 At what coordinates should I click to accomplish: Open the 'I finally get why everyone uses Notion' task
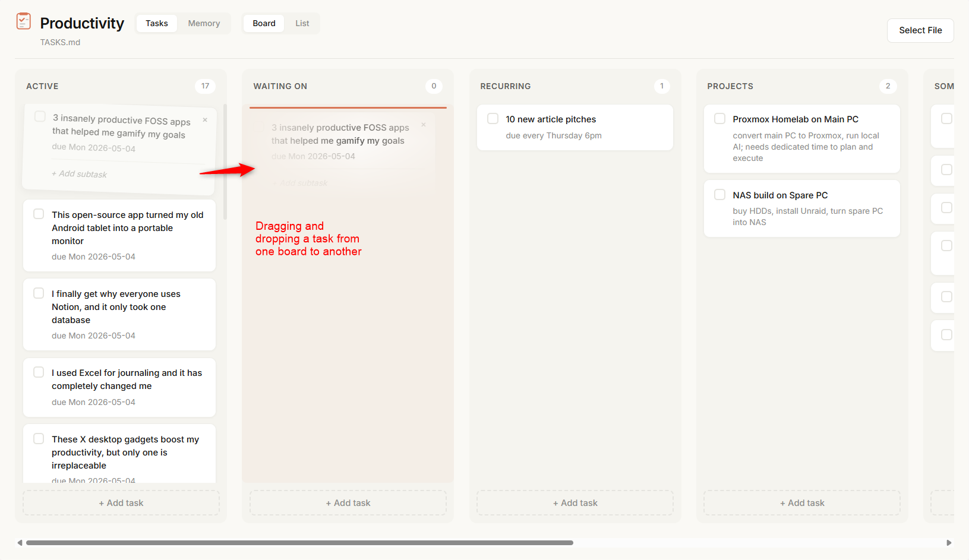116,307
